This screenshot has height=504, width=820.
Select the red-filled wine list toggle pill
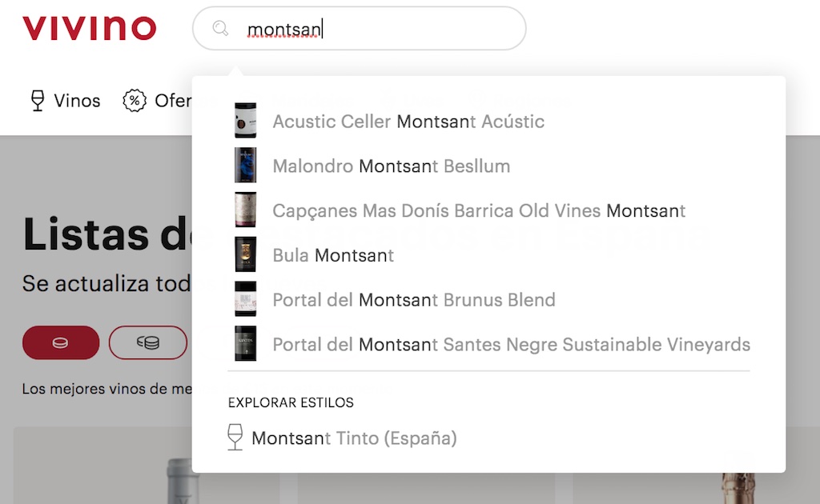[x=61, y=342]
